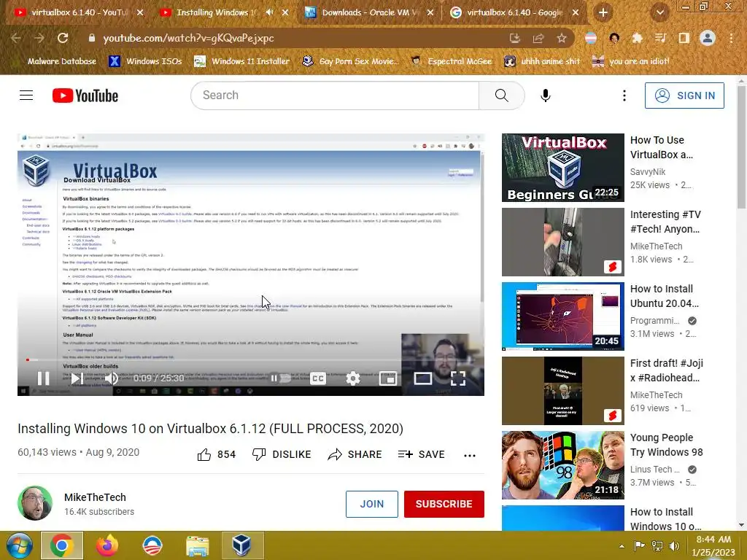This screenshot has height=560, width=747.
Task: Open the Windows Start menu
Action: (x=18, y=545)
